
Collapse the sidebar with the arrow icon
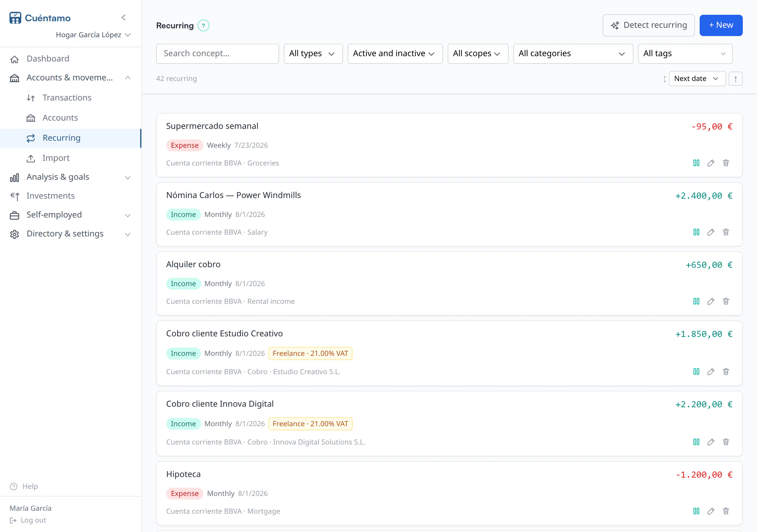pyautogui.click(x=124, y=17)
